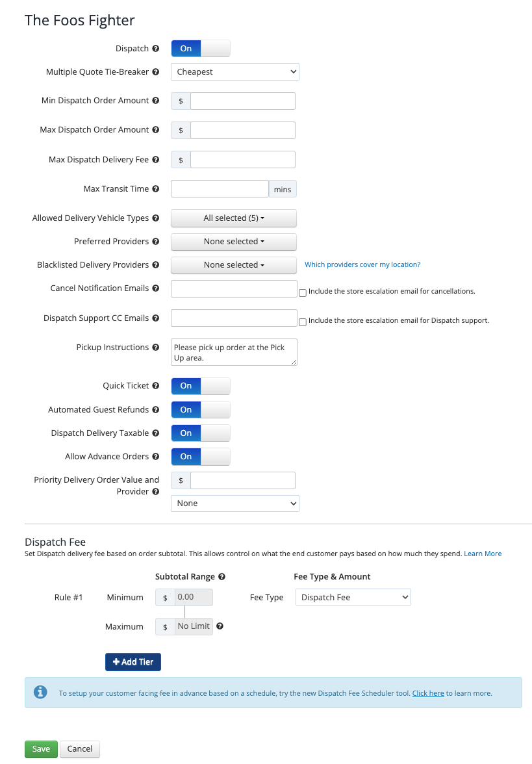Open the Allow Advance Orders help icon
Image resolution: width=532 pixels, height=764 pixels.
(x=157, y=456)
